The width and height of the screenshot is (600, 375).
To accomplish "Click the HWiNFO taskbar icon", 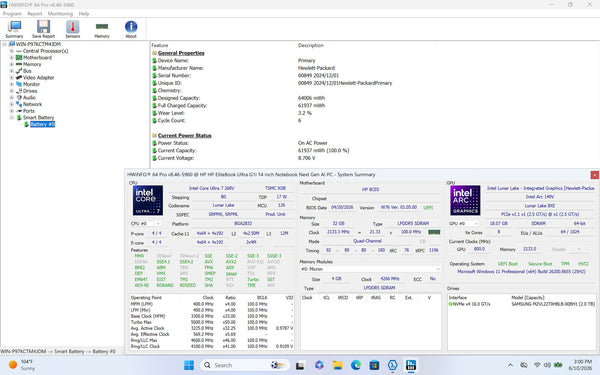I will [x=411, y=365].
